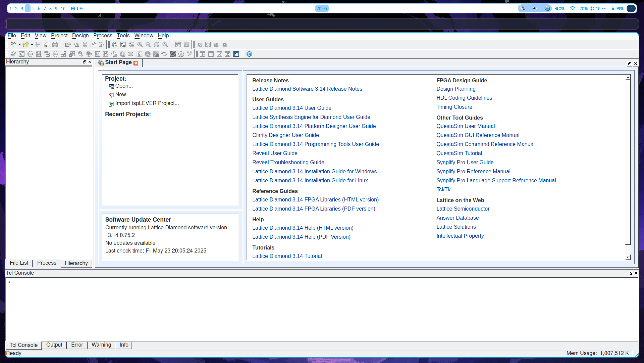Click Open... under Project
The image size is (644, 363).
tap(124, 86)
